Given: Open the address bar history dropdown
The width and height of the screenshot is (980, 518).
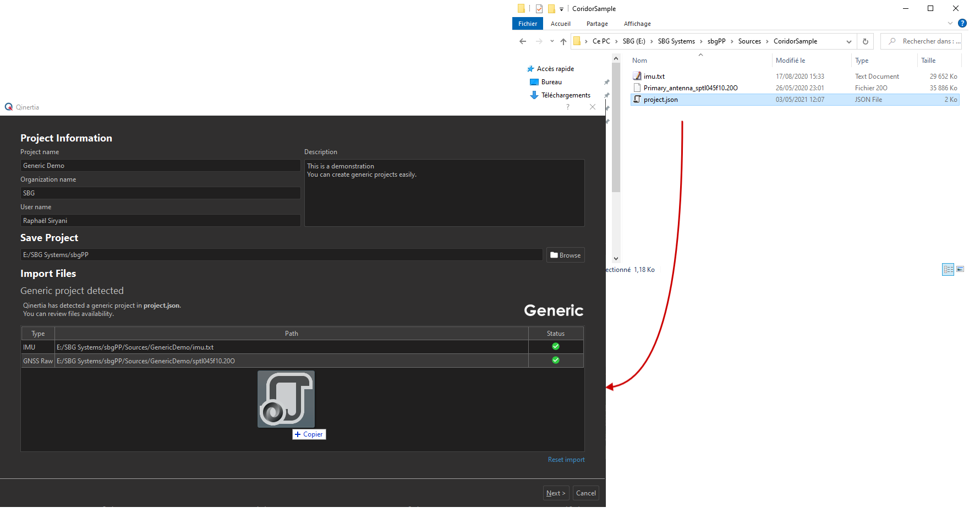Looking at the screenshot, I should point(848,41).
